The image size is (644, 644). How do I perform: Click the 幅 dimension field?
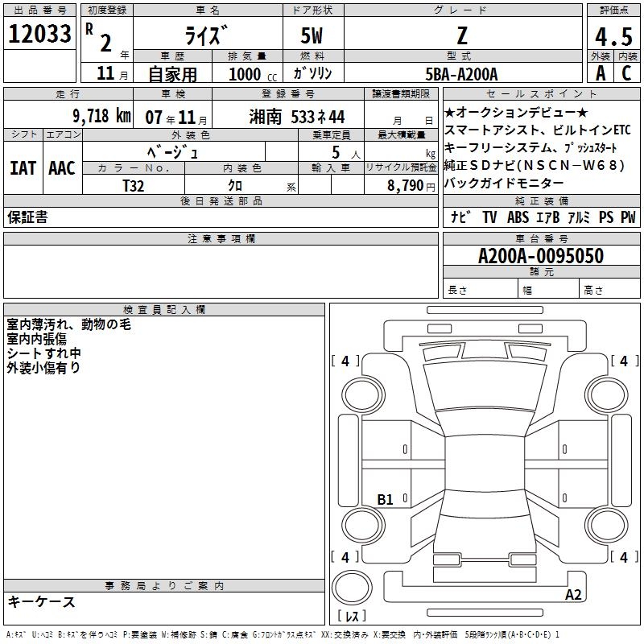548,289
